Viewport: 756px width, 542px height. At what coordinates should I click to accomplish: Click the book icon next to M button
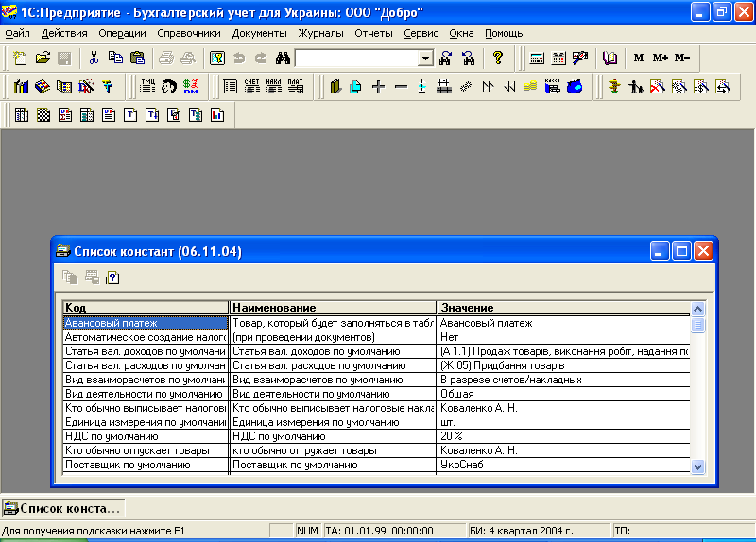(x=610, y=59)
